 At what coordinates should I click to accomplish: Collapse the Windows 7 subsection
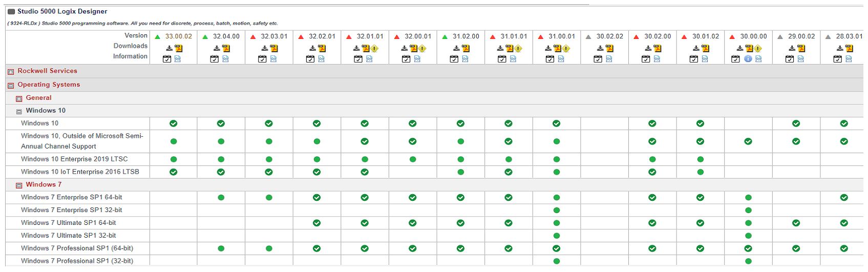tap(19, 185)
